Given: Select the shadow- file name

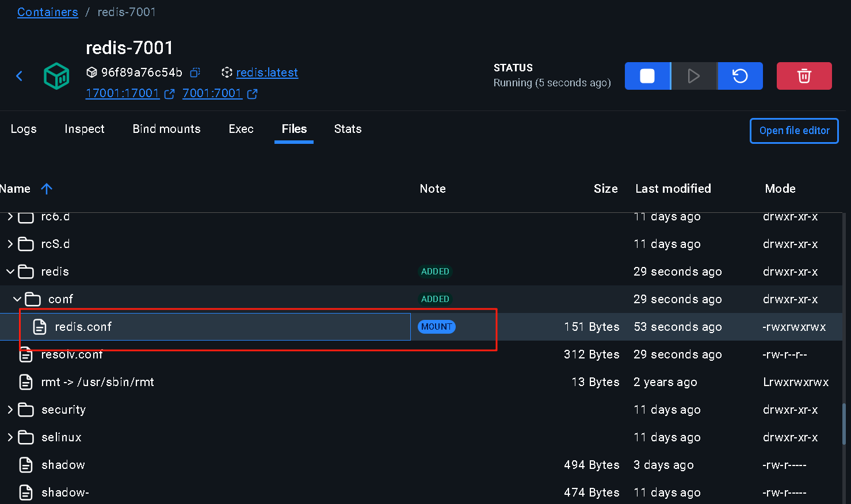Looking at the screenshot, I should pyautogui.click(x=65, y=492).
